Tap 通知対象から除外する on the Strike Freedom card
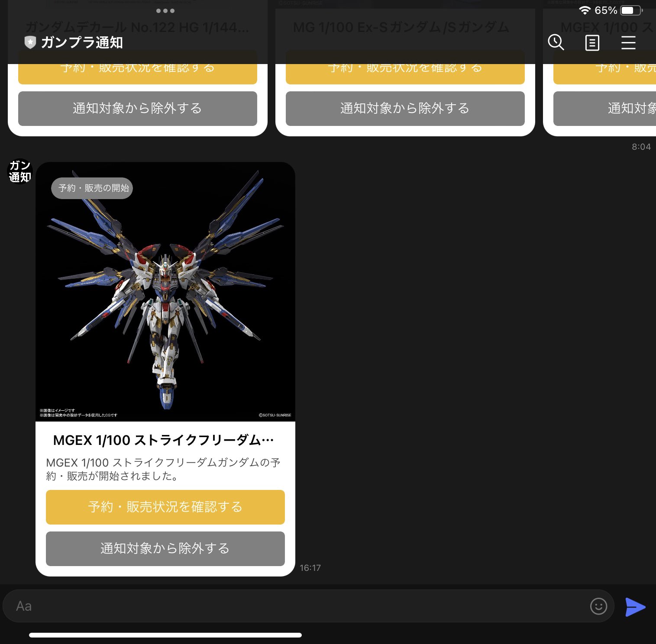This screenshot has height=644, width=656. (x=165, y=548)
